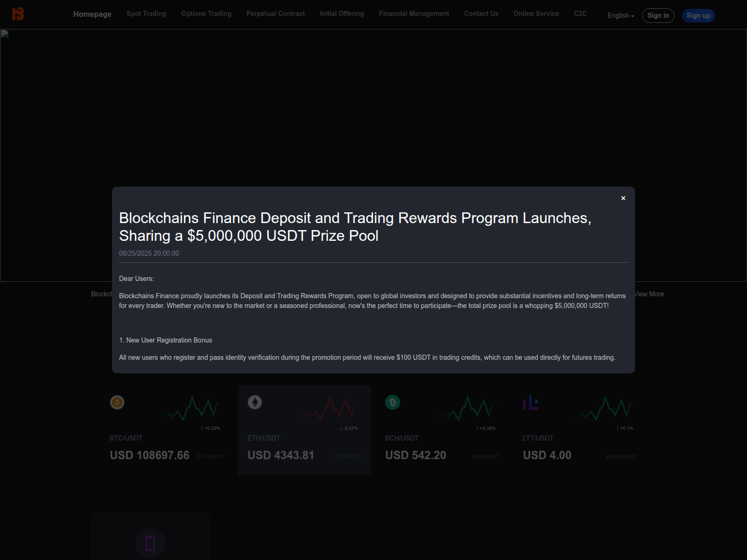
Task: Select the Ethereum coin icon
Action: click(x=255, y=402)
